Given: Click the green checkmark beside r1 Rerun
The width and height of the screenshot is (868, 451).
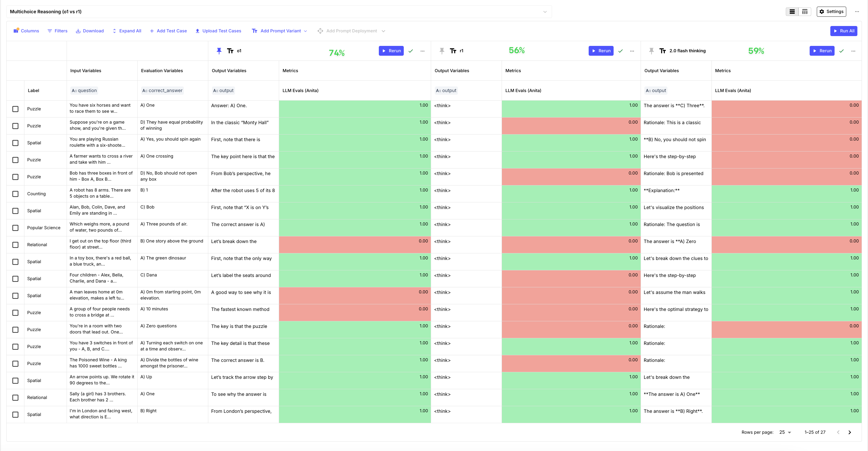Looking at the screenshot, I should tap(620, 51).
